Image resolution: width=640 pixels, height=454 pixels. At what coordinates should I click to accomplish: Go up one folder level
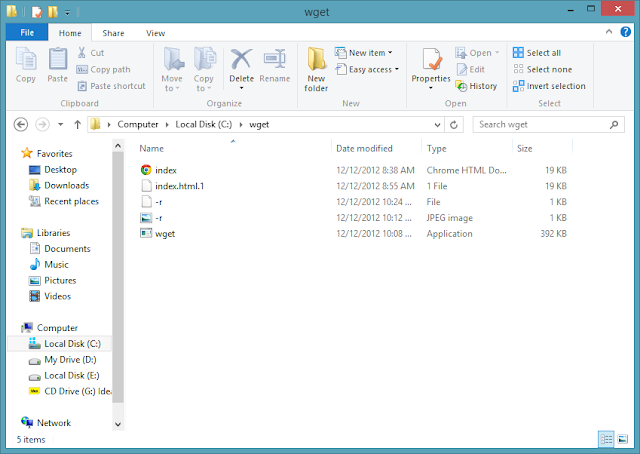[77, 124]
